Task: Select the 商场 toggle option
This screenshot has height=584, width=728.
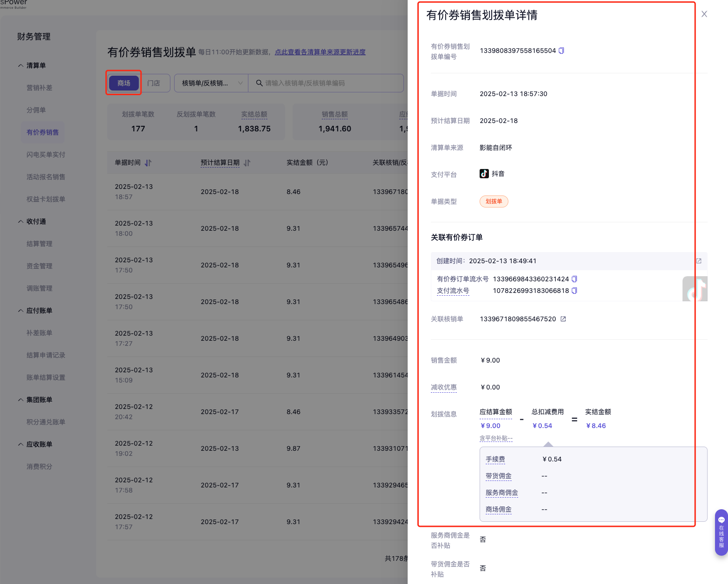Action: [x=124, y=83]
